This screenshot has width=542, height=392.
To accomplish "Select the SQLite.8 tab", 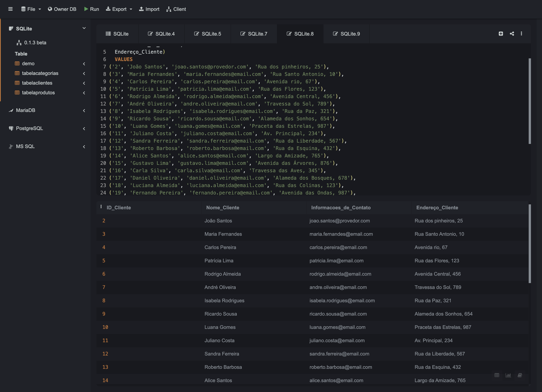I will pos(300,34).
